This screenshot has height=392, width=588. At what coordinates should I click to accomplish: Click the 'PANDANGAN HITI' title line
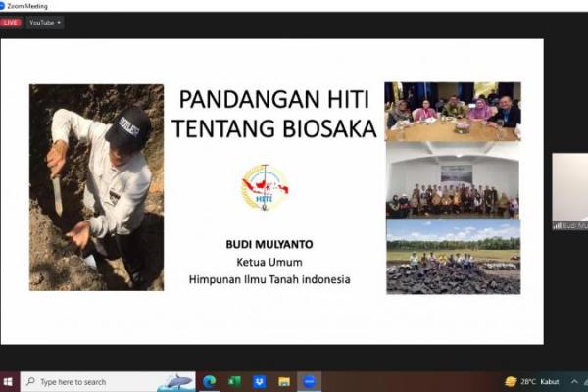click(274, 99)
